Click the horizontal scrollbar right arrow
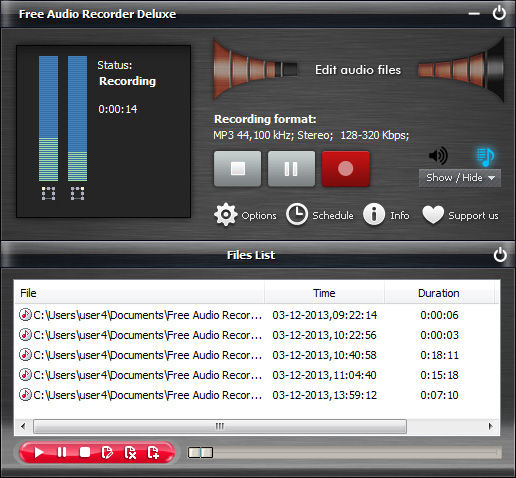This screenshot has height=478, width=516. click(x=490, y=426)
